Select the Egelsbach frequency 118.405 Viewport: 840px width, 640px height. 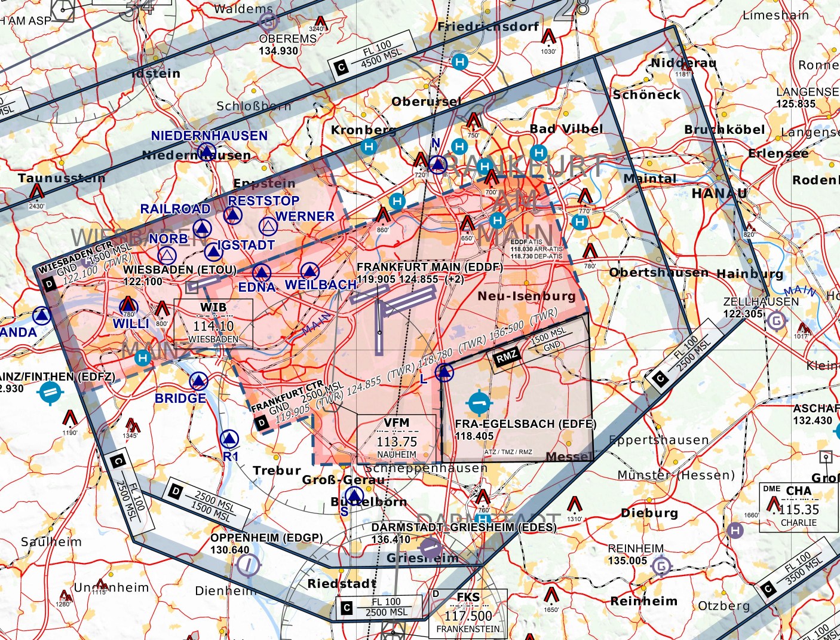pos(474,437)
